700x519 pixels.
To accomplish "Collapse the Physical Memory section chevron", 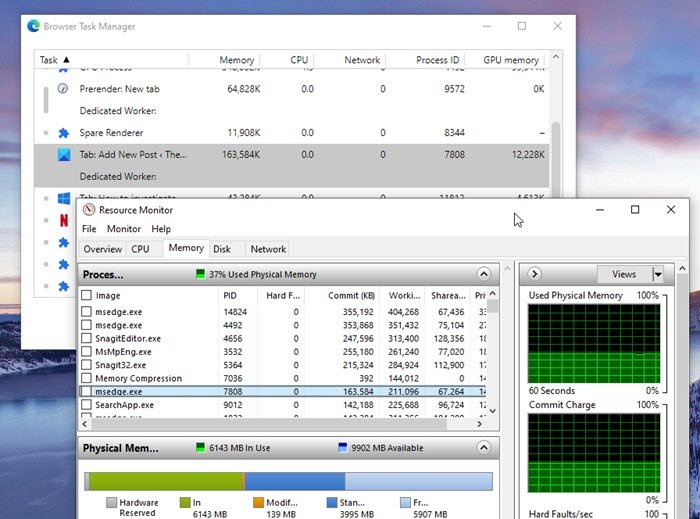I will pyautogui.click(x=484, y=448).
